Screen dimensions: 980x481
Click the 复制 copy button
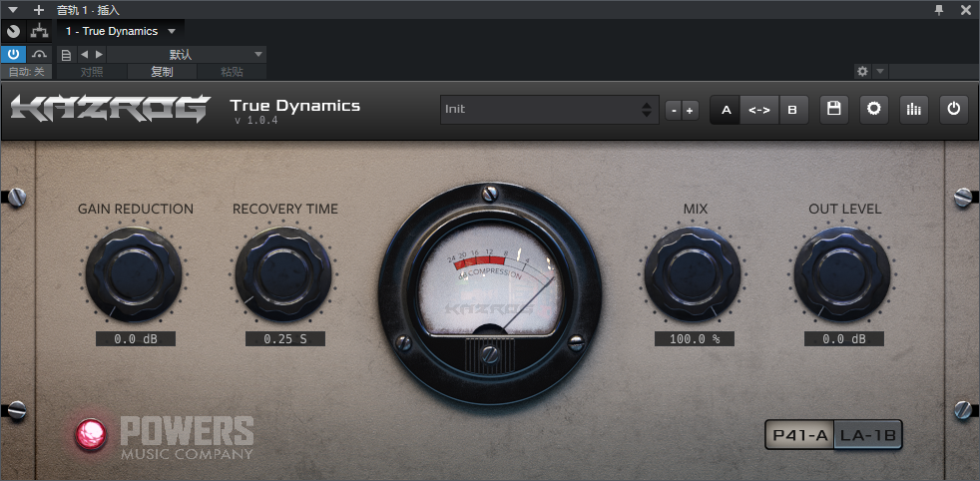coord(162,72)
